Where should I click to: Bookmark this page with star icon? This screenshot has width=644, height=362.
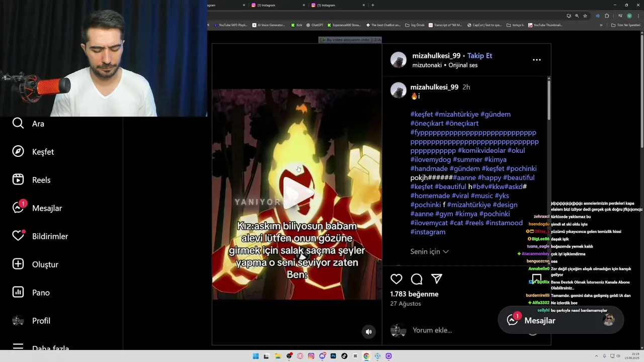click(x=585, y=16)
